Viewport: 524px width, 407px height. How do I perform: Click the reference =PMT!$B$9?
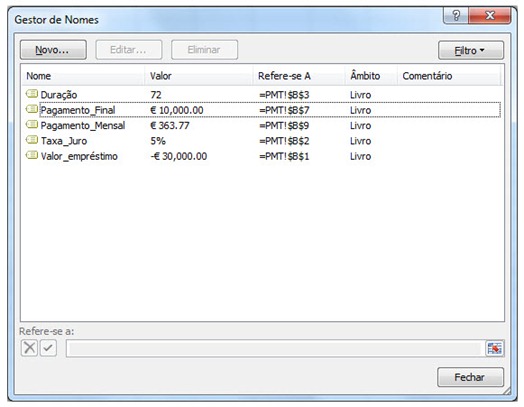click(284, 126)
